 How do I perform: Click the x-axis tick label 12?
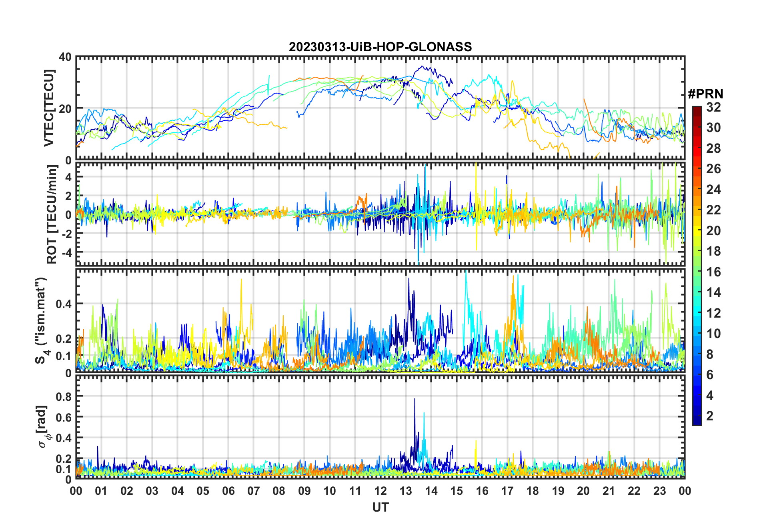(380, 491)
